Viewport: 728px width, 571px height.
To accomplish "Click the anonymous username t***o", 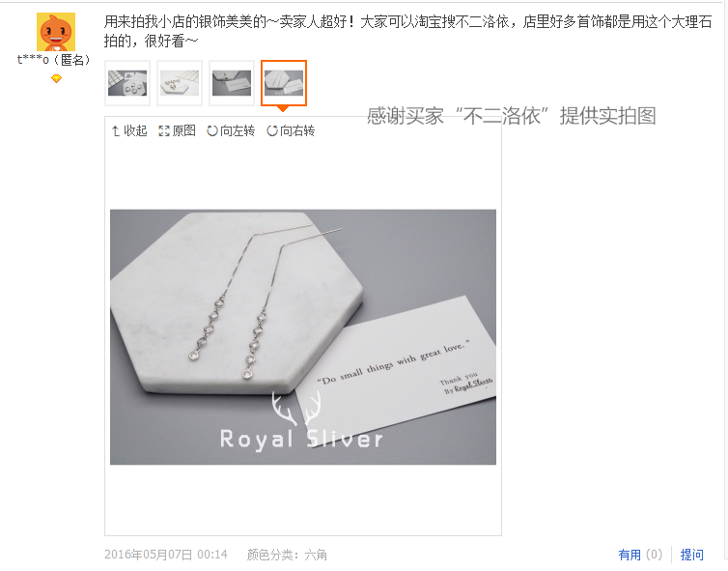I will [x=53, y=60].
